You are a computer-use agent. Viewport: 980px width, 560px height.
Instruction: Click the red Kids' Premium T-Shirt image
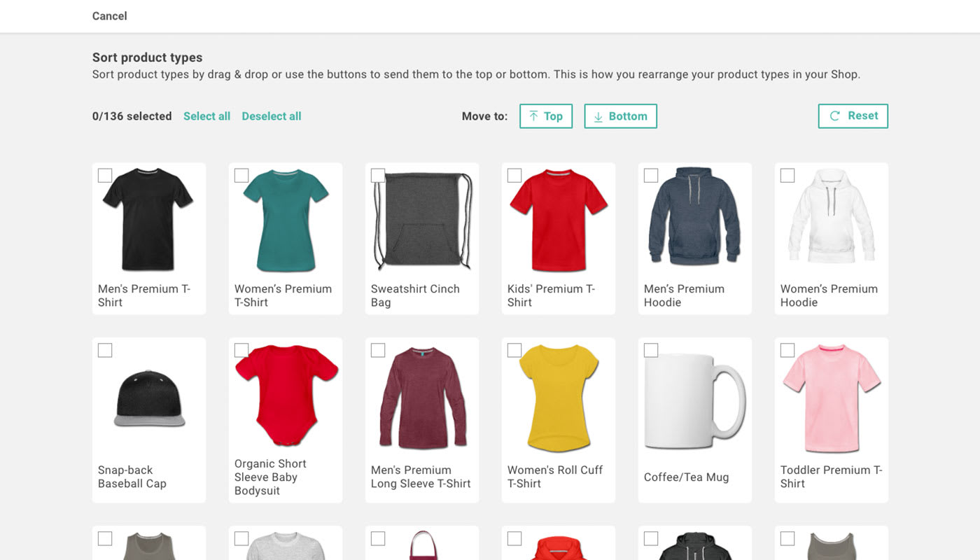pyautogui.click(x=559, y=220)
